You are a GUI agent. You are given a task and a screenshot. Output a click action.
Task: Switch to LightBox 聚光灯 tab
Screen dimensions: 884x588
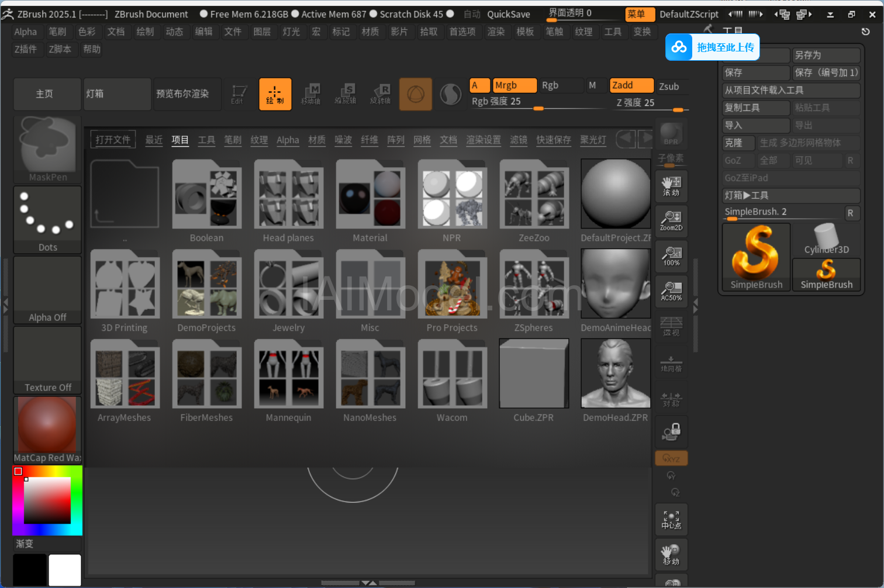coord(593,140)
